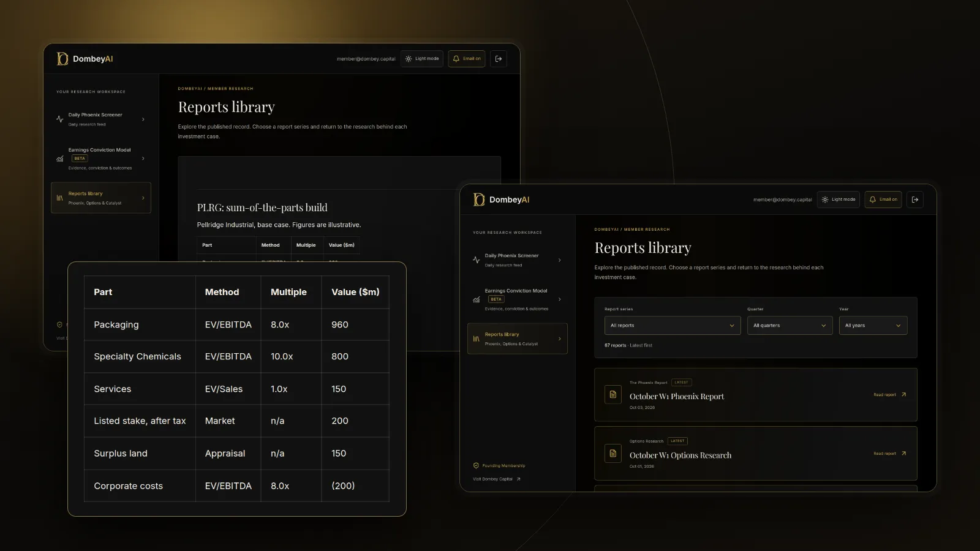Click the Listed stake, after tax cell
980x551 pixels.
pyautogui.click(x=140, y=421)
